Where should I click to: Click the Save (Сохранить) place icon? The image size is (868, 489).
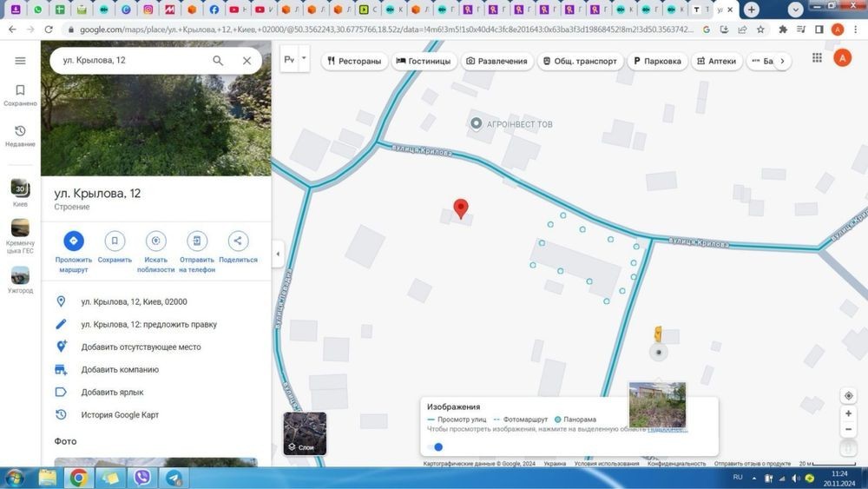(115, 241)
